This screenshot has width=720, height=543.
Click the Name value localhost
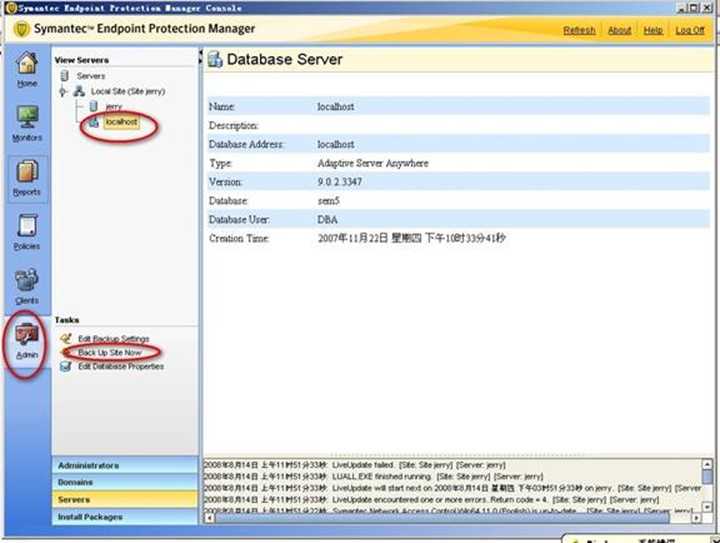coord(336,106)
